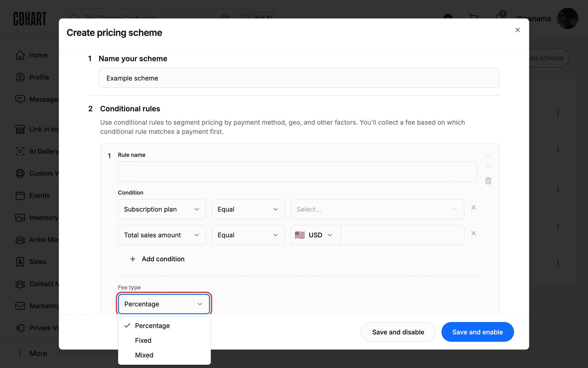588x368 pixels.
Task: Click the COHART logo
Action: [x=30, y=19]
